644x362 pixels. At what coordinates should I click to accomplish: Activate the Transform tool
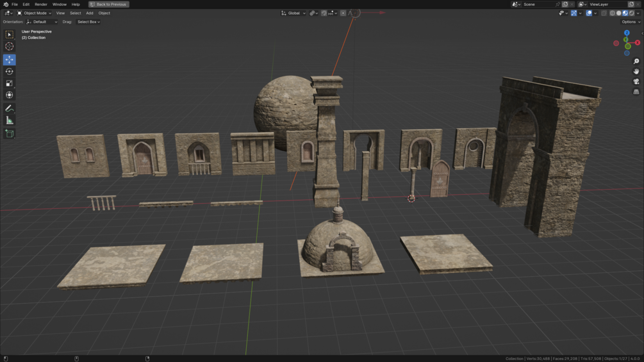click(x=9, y=95)
